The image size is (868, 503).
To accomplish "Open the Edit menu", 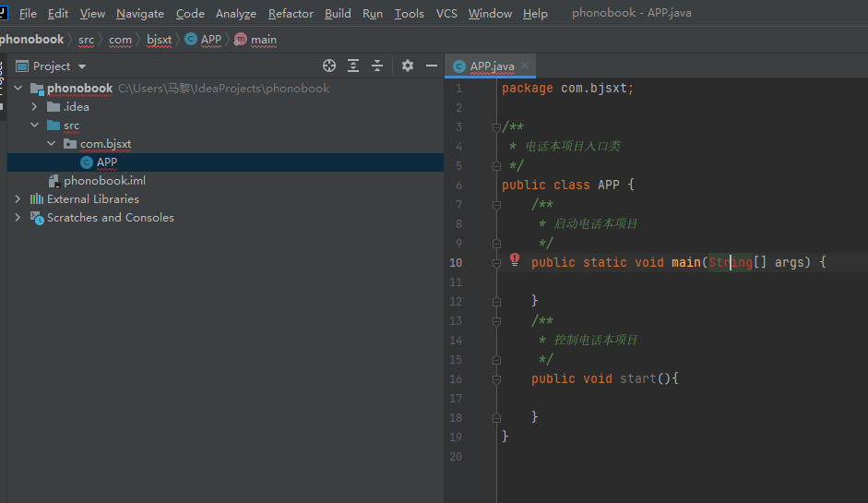I will [x=58, y=13].
